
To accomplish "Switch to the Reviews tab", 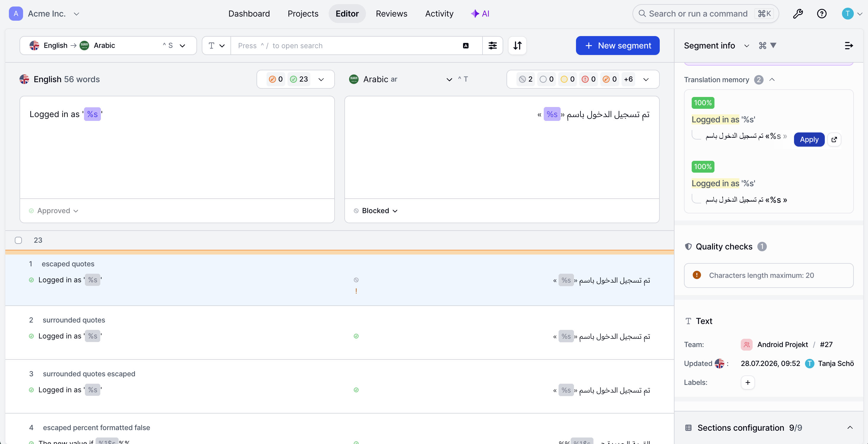I will tap(391, 14).
